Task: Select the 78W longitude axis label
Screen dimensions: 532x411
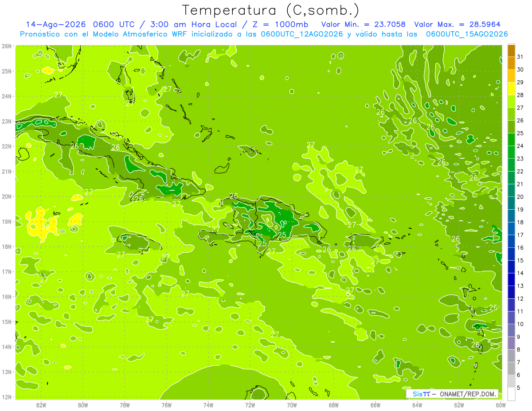Action: click(x=125, y=405)
